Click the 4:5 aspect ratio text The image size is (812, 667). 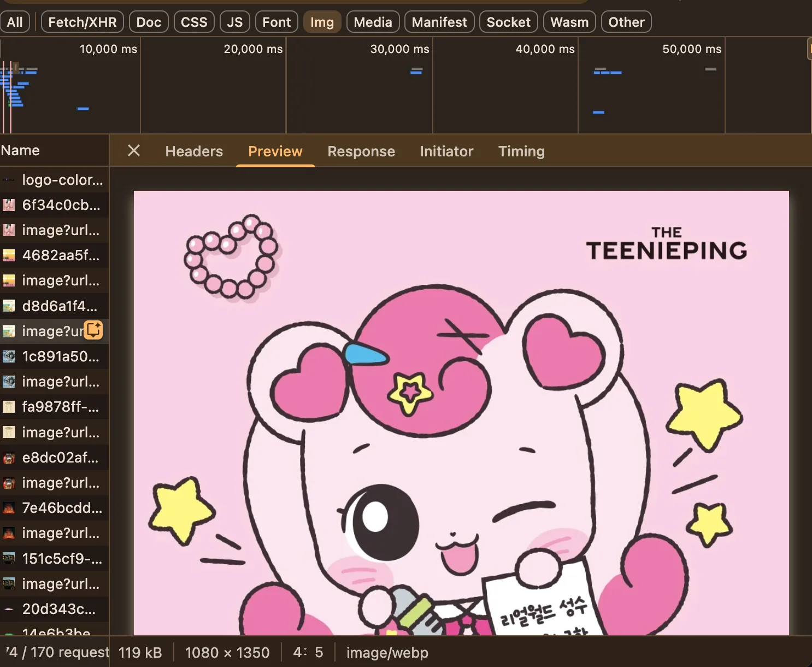(308, 652)
